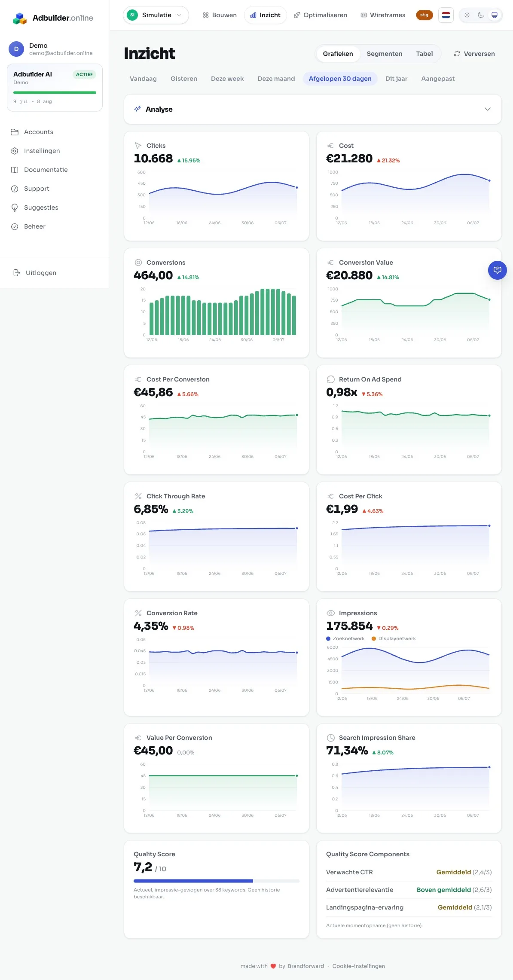The image size is (513, 980).
Task: Select Deze maand date range
Action: click(276, 79)
